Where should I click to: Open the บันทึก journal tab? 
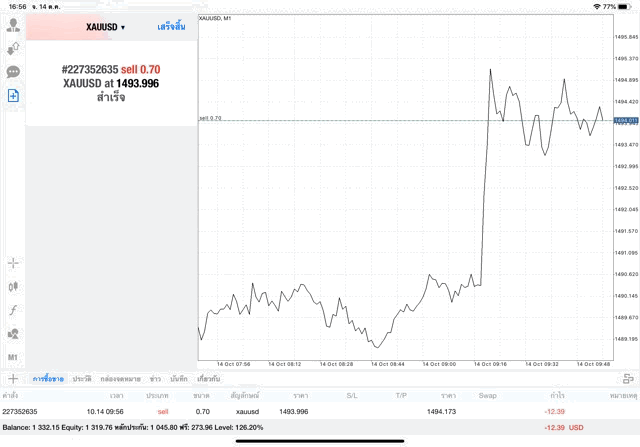pos(179,379)
